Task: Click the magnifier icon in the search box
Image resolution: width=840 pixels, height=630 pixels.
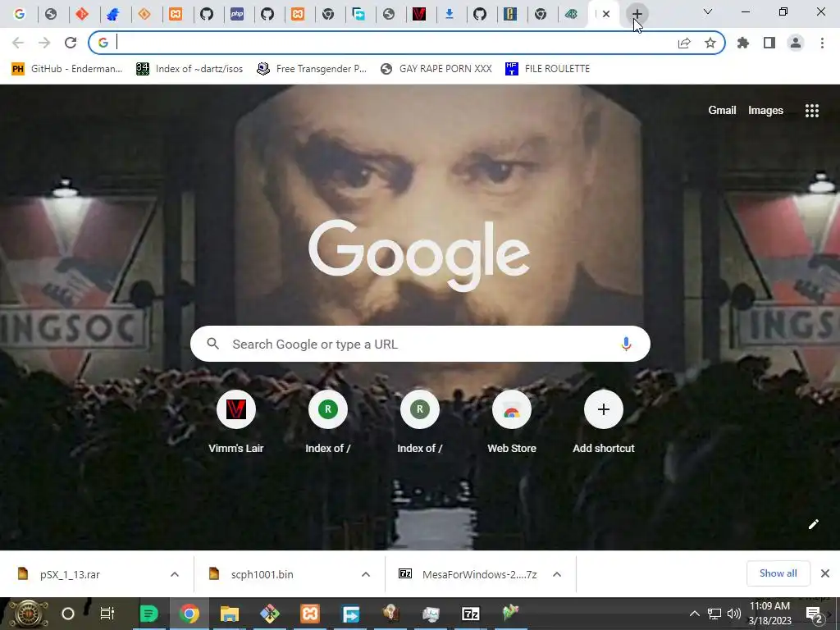Action: (x=213, y=344)
